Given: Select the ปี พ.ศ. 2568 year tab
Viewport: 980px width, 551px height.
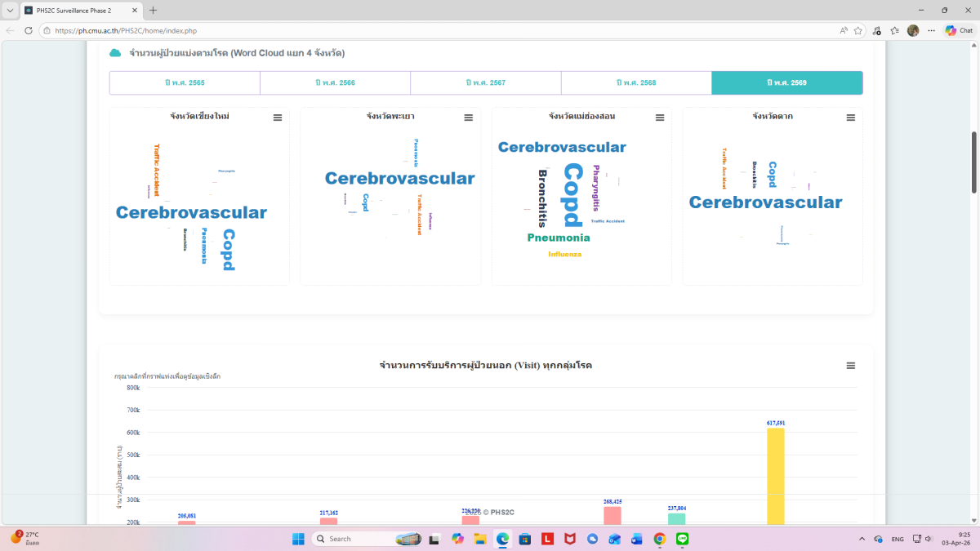Looking at the screenshot, I should [636, 83].
